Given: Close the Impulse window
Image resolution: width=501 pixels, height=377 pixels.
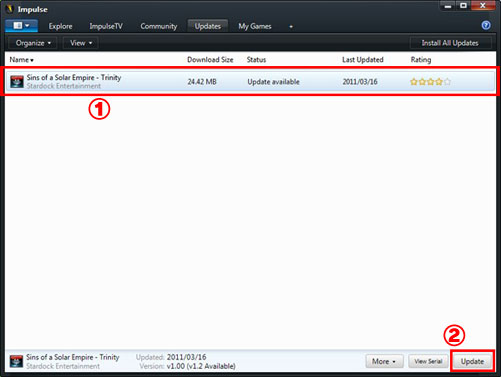Looking at the screenshot, I should pos(482,6).
